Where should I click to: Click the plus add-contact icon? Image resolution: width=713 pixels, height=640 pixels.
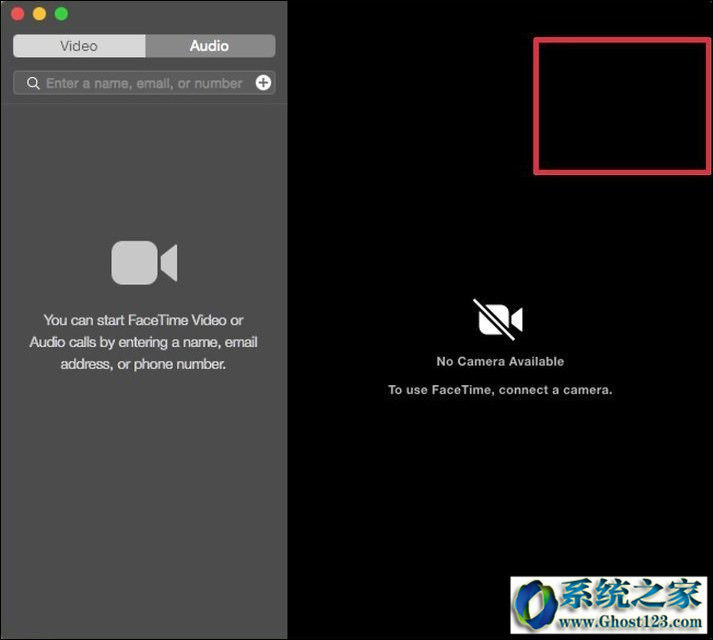click(263, 83)
